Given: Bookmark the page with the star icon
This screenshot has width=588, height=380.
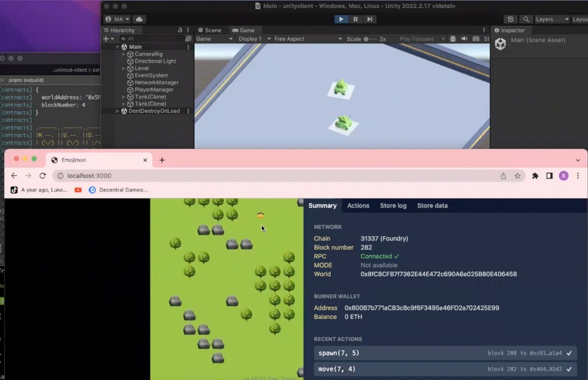Looking at the screenshot, I should (x=517, y=176).
